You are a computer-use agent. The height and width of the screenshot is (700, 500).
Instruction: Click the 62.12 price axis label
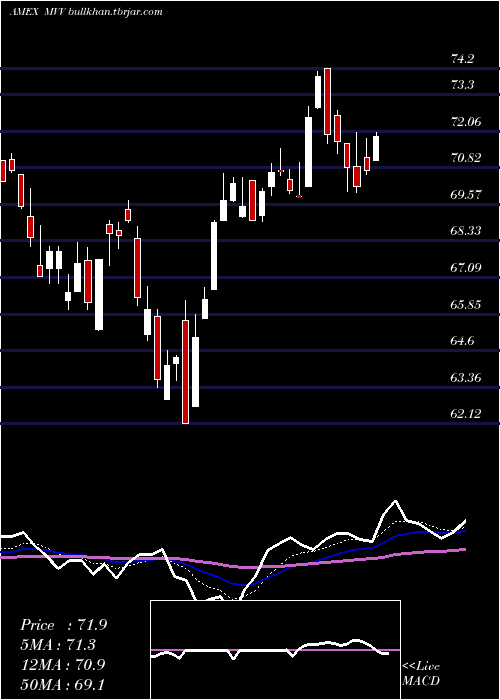tap(467, 414)
